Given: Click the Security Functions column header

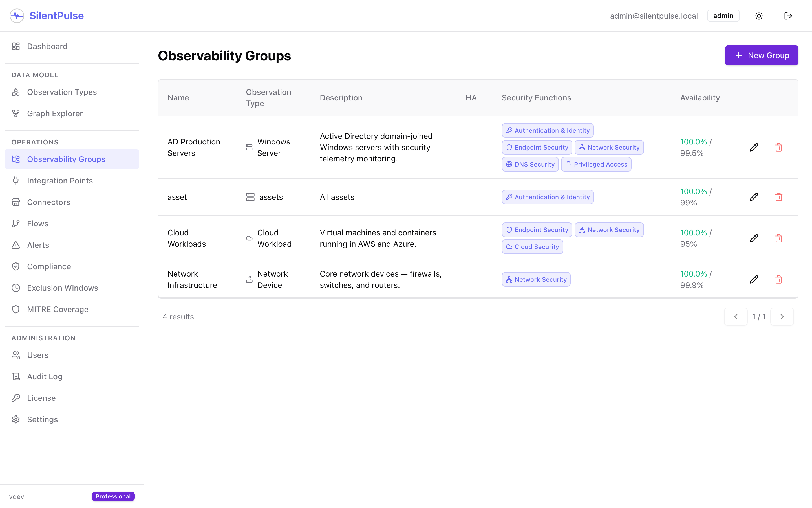Looking at the screenshot, I should point(536,98).
